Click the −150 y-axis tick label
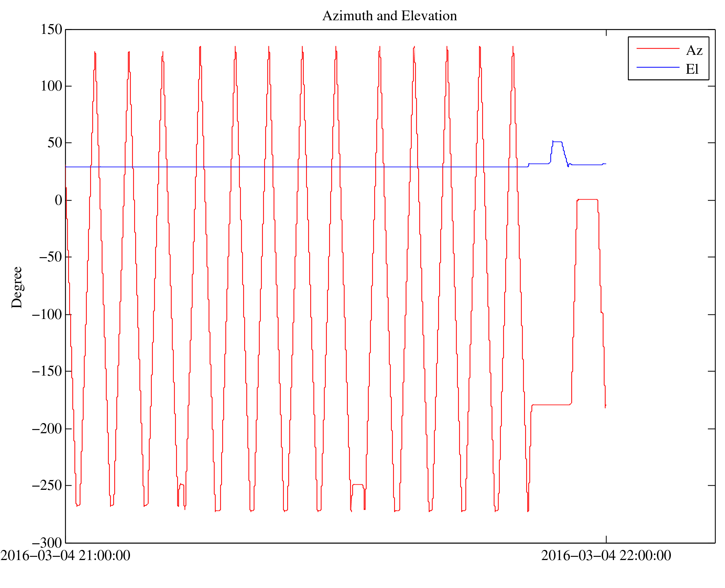 pos(47,371)
